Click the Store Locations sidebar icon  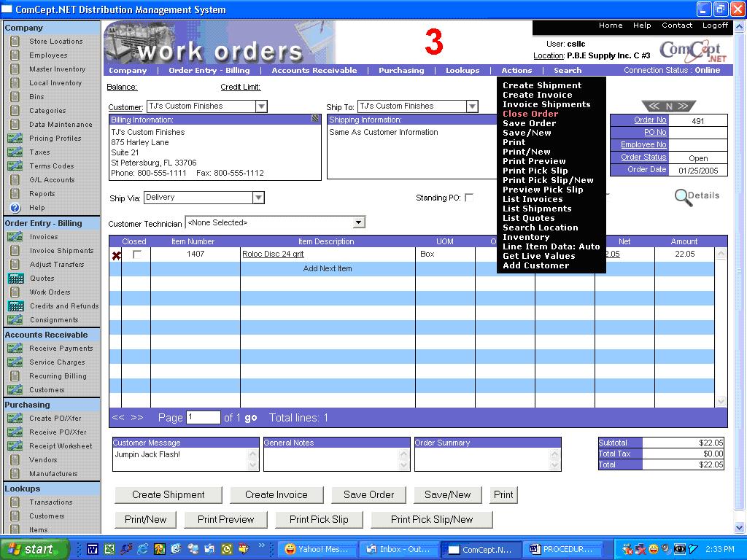click(x=15, y=42)
